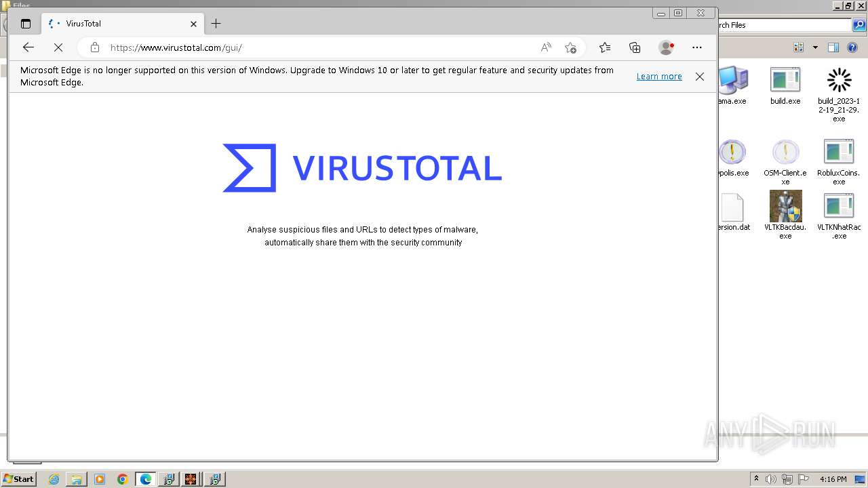Select OSM-Client.exe file
This screenshot has height=488, width=868.
point(785,163)
